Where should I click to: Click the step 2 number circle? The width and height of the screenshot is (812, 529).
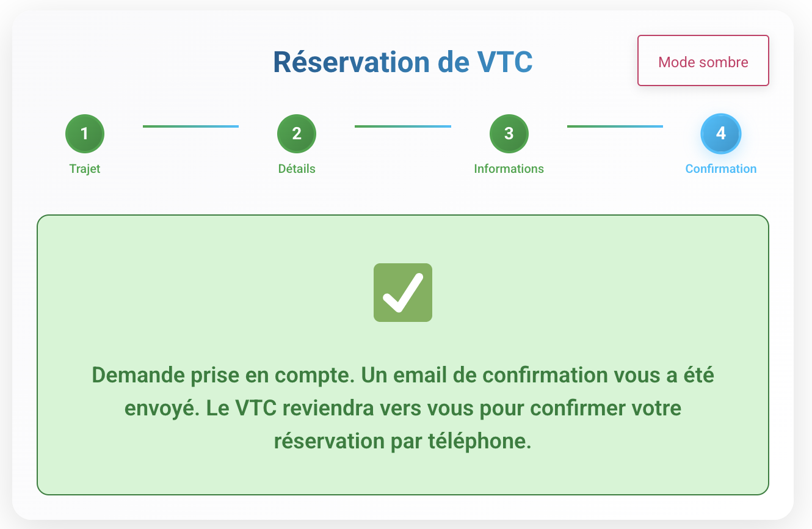[297, 133]
